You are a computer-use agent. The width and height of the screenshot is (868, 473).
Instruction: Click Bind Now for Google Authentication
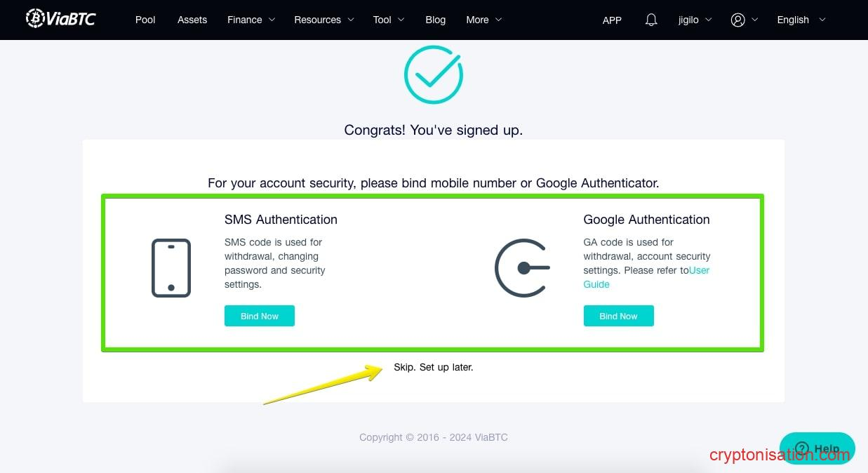click(618, 316)
